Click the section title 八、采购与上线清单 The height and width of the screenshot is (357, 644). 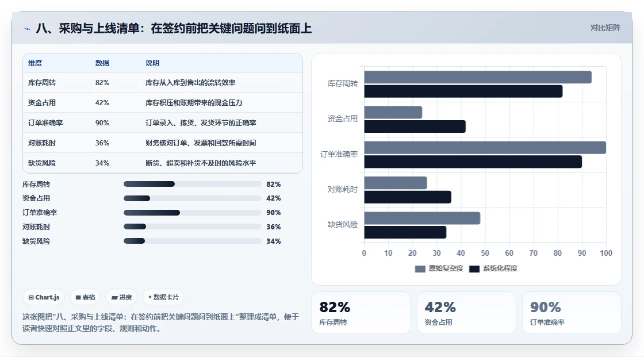pyautogui.click(x=174, y=28)
